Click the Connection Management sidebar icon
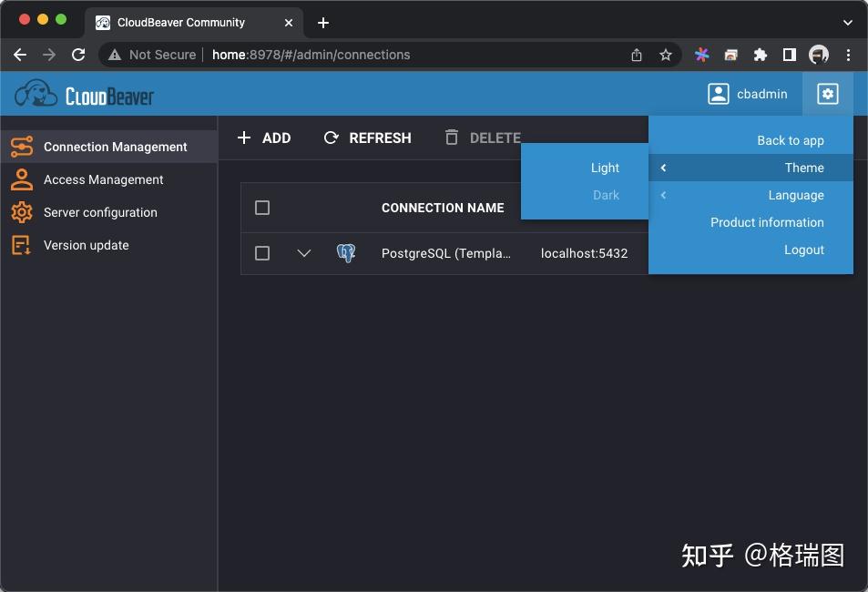This screenshot has width=868, height=592. click(x=22, y=147)
